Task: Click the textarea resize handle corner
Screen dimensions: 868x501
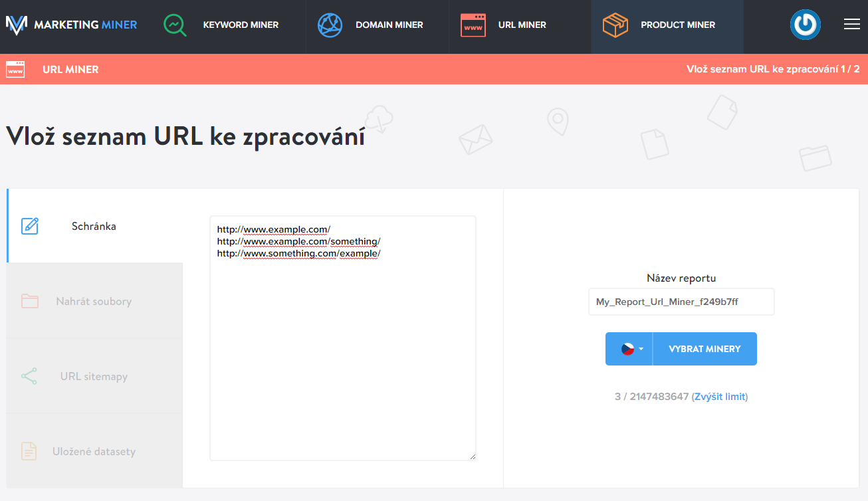Action: 471,456
